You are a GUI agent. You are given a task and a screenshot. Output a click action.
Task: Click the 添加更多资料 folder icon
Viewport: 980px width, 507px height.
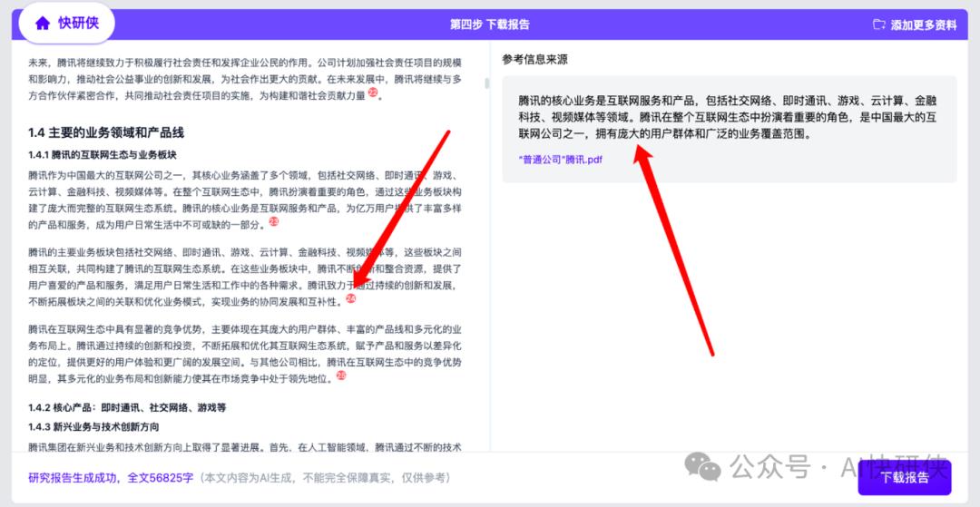(x=878, y=25)
